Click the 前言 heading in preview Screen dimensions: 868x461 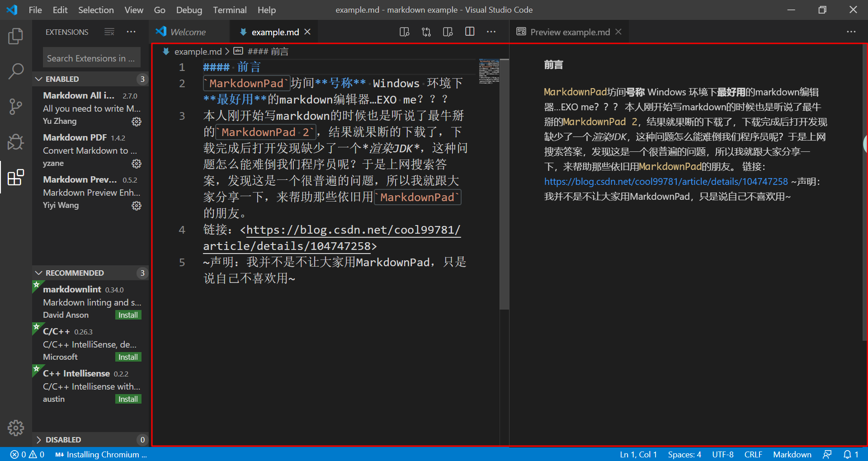pos(553,65)
